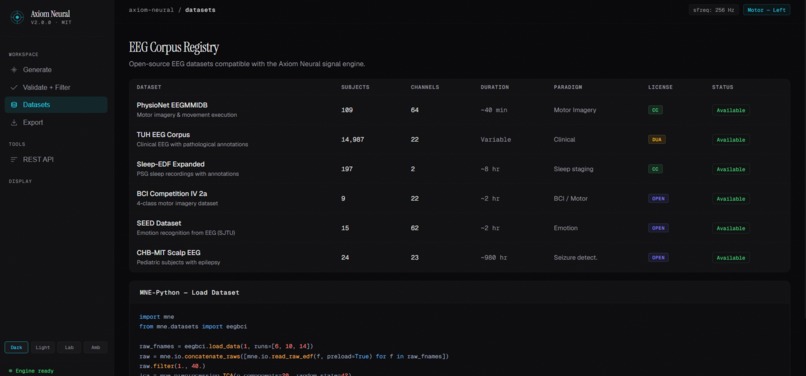Click the Motor Imagery paradigm cell
Image resolution: width=806 pixels, height=376 pixels.
point(575,110)
